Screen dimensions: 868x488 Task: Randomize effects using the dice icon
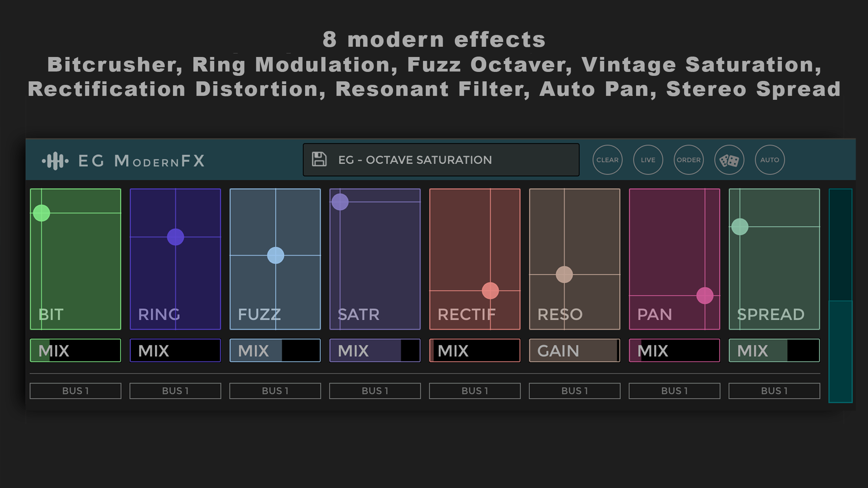tap(729, 160)
